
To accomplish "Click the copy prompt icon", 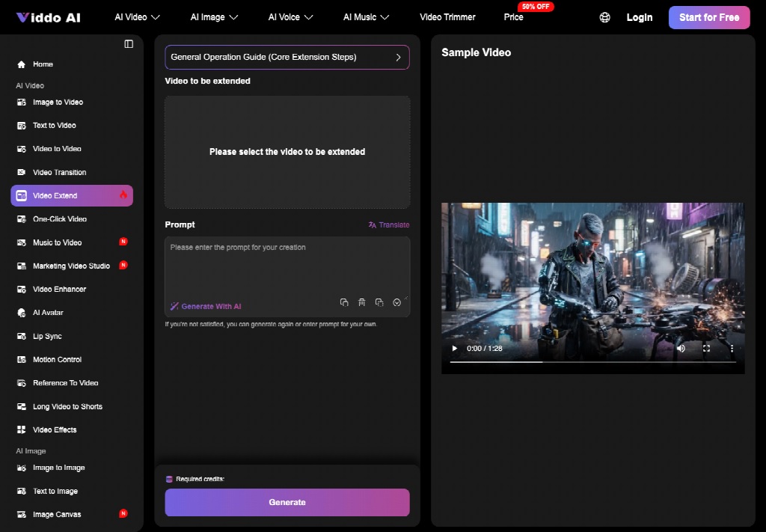I will tap(344, 302).
